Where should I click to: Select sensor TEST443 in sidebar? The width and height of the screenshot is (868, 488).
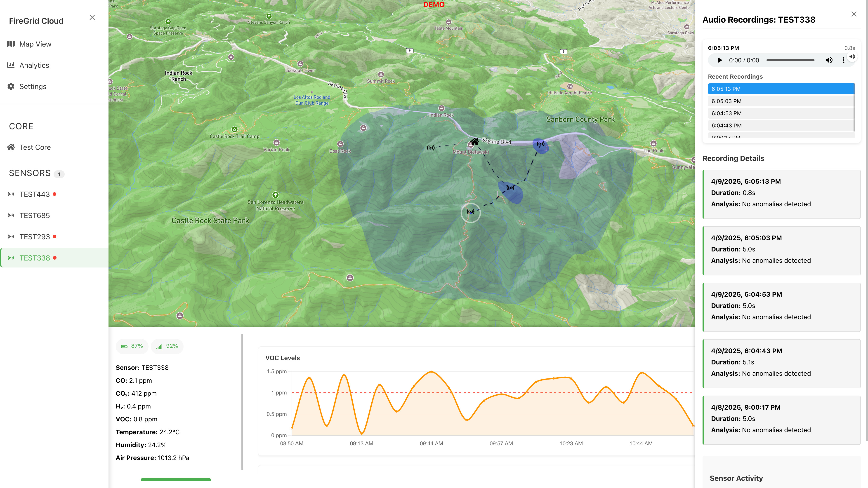(34, 194)
